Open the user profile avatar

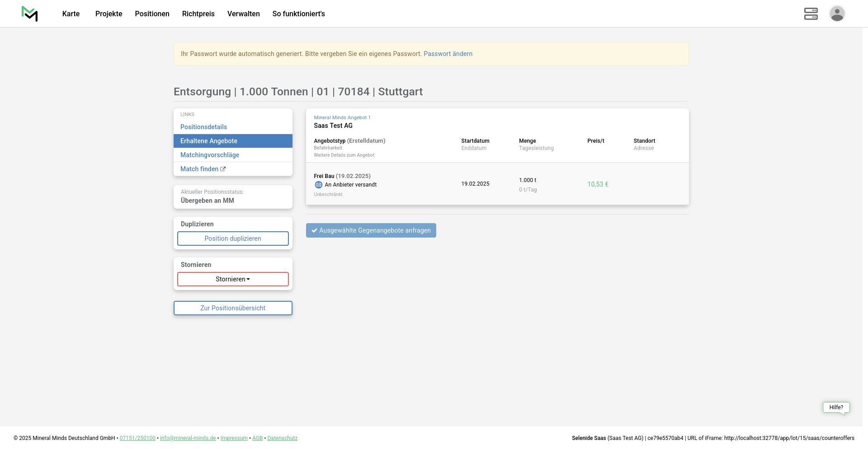[x=837, y=14]
